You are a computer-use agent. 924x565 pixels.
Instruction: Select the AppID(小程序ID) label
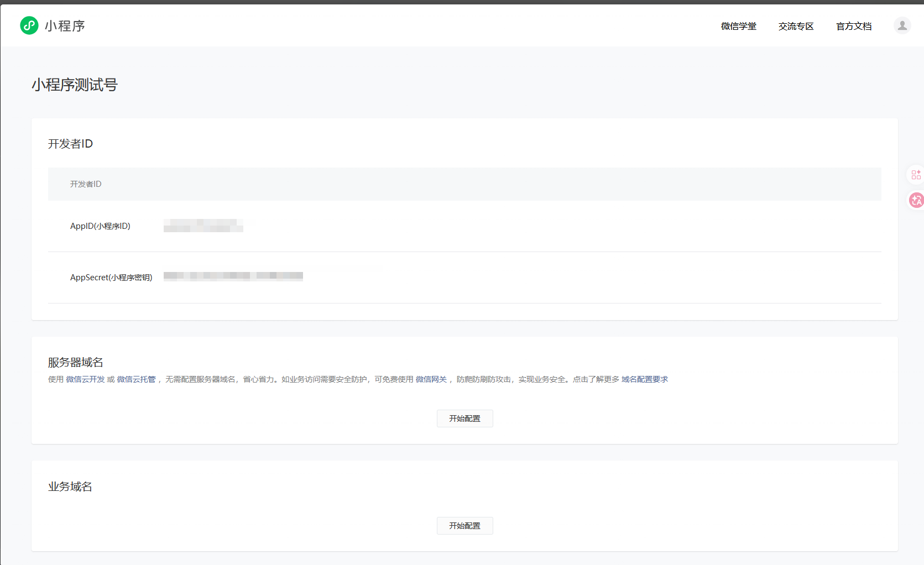click(100, 226)
